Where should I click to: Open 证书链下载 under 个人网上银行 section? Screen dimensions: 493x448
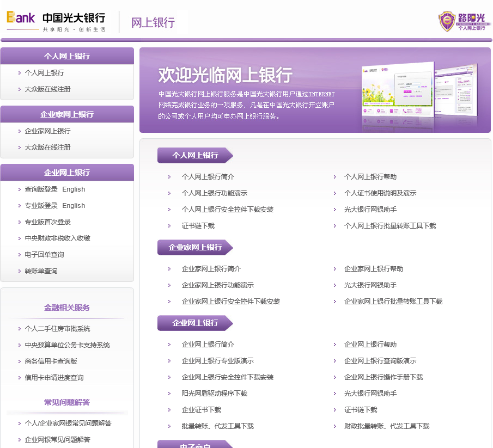pos(198,226)
